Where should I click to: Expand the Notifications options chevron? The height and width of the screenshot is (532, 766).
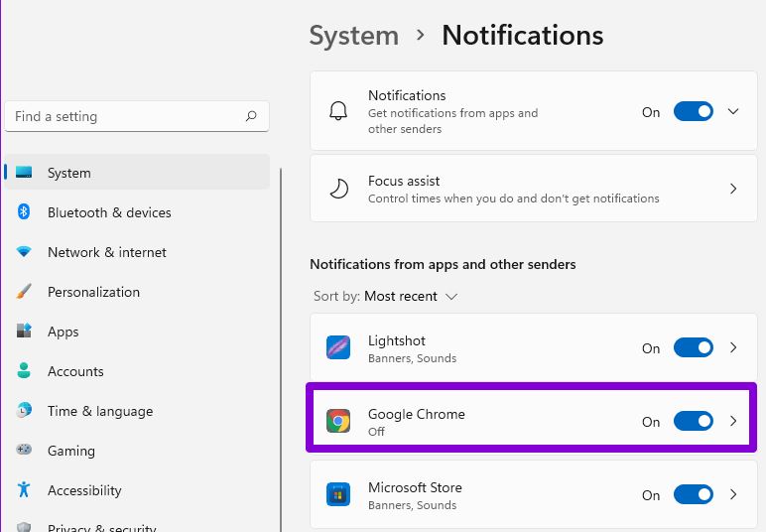[733, 111]
